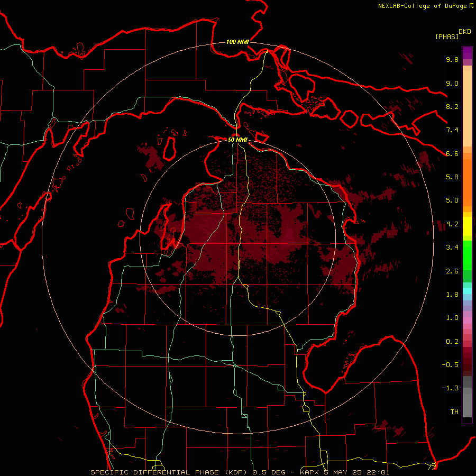The height and width of the screenshot is (476, 476).
Task: Click the 50 NMI range ring label
Action: 237,140
